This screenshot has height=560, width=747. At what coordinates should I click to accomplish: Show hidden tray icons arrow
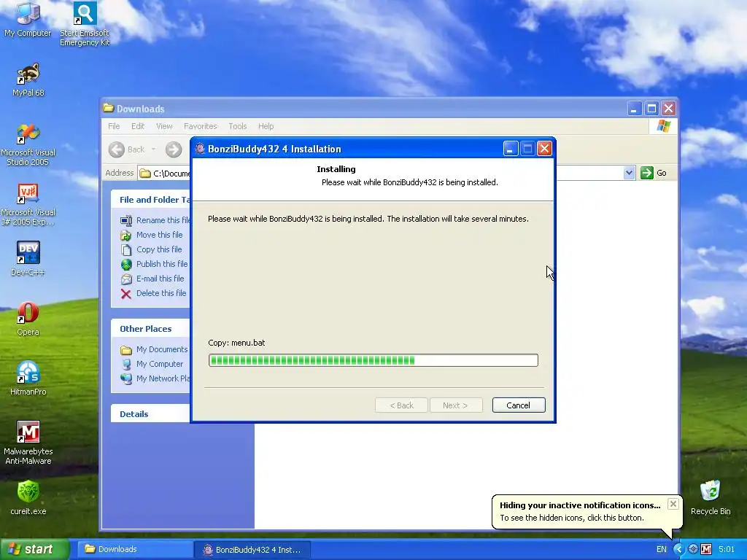[678, 550]
